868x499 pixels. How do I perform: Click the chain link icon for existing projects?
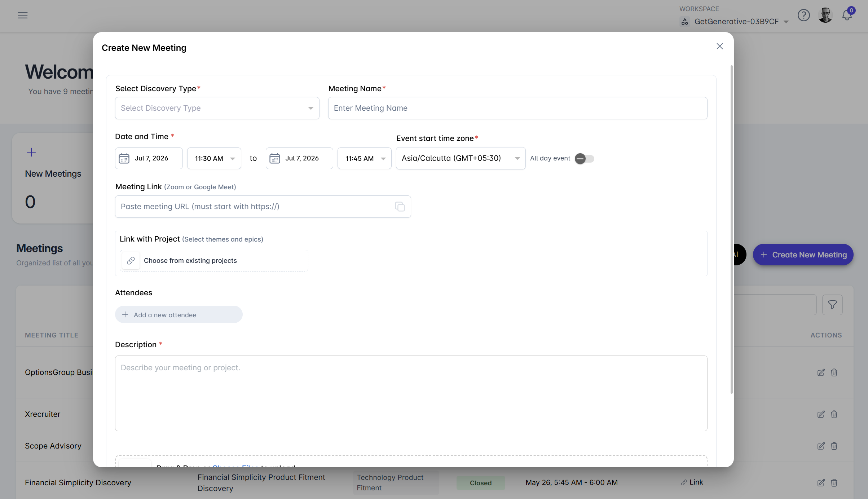(131, 260)
